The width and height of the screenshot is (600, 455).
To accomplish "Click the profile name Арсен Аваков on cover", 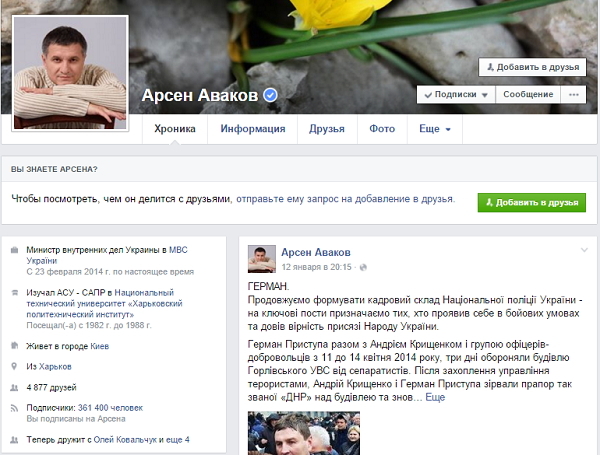I will click(200, 95).
